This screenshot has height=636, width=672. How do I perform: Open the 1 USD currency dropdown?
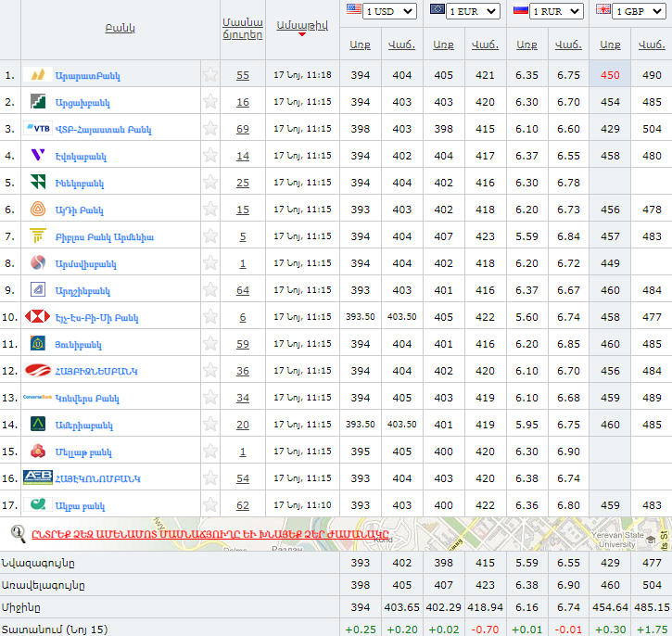(389, 11)
